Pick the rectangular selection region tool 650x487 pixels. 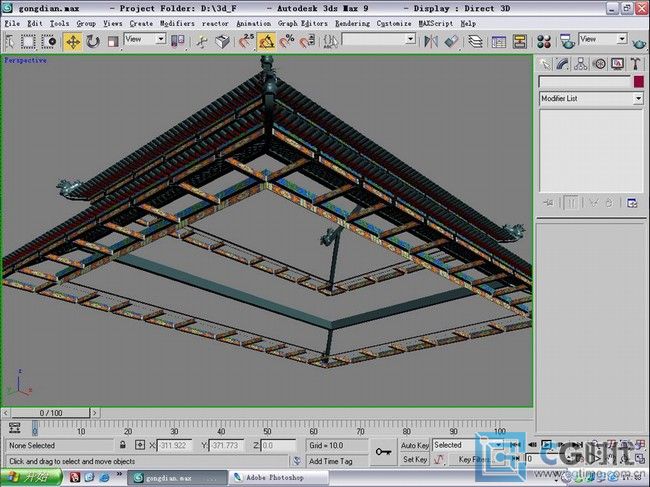[x=28, y=41]
